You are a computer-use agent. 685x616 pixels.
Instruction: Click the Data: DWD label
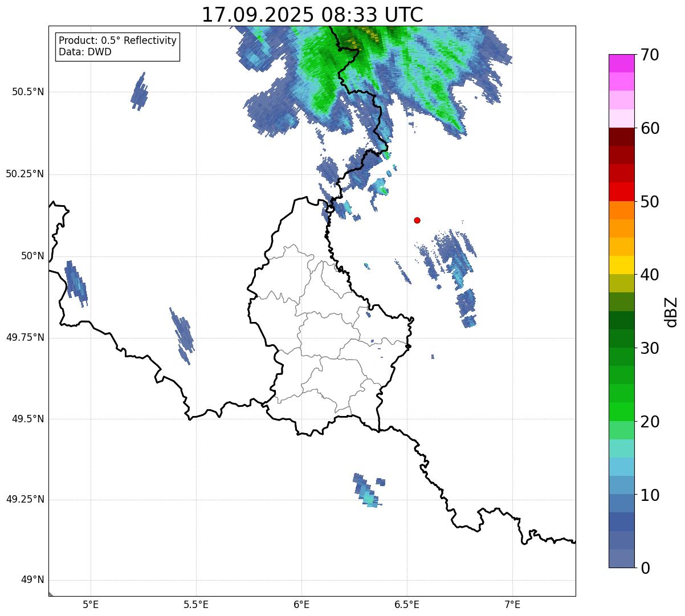click(85, 52)
